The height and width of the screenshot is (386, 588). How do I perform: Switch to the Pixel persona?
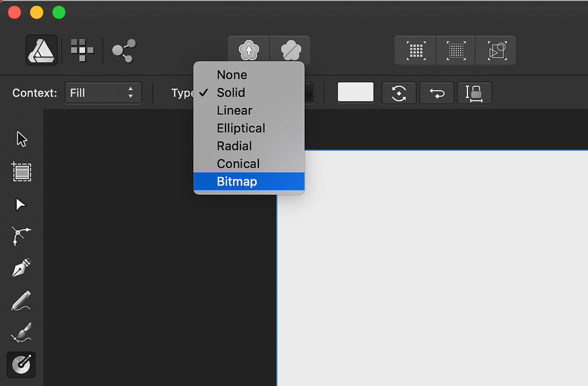click(82, 51)
